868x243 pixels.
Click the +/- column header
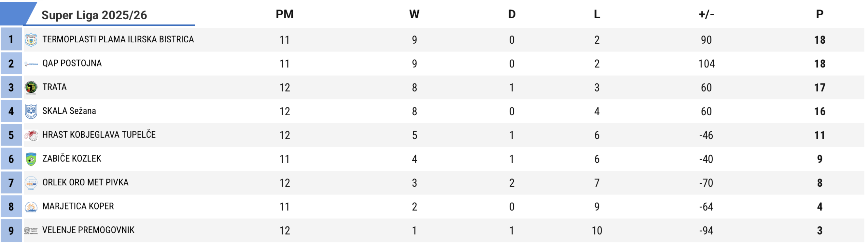[706, 14]
